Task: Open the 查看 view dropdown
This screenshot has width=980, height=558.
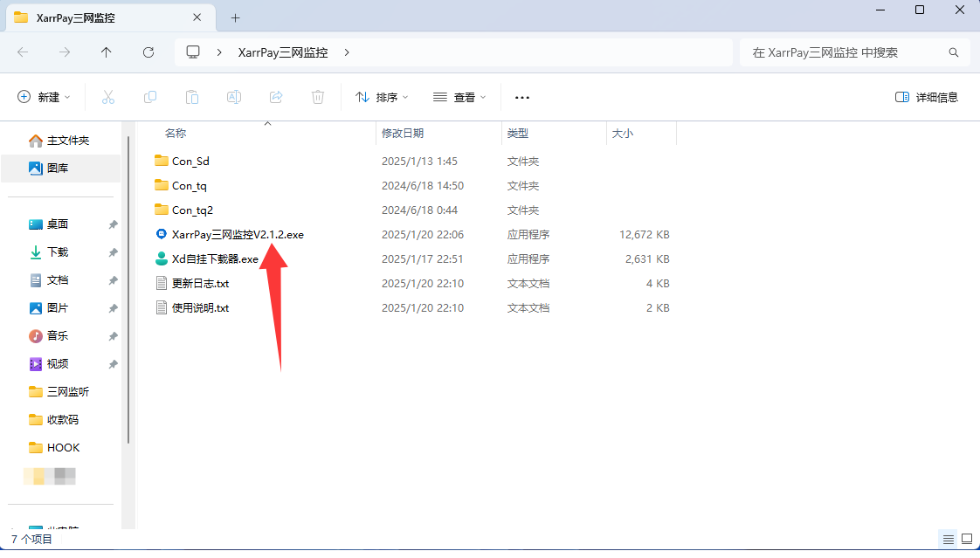Action: pos(459,97)
